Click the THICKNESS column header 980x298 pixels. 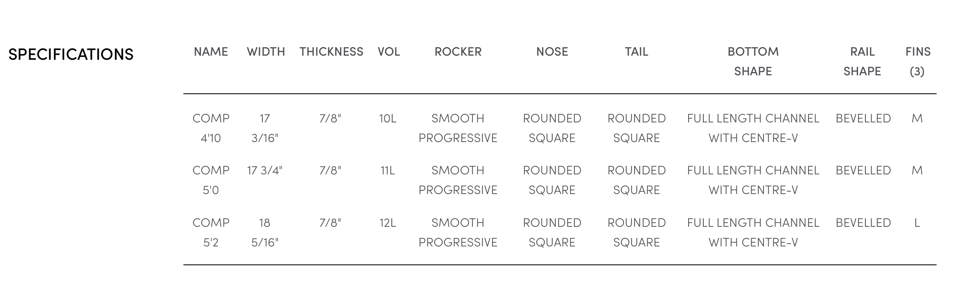[331, 52]
